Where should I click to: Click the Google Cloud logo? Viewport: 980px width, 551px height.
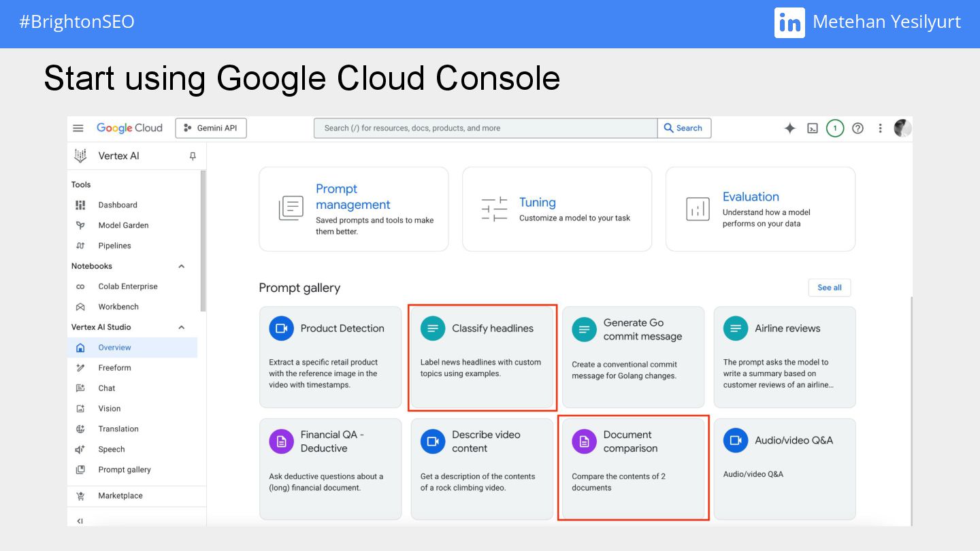coord(129,128)
